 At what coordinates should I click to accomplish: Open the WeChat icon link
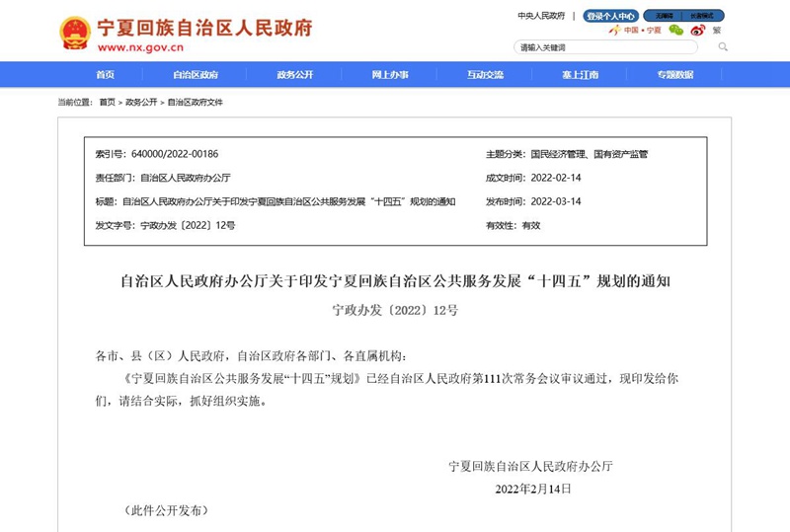point(675,31)
